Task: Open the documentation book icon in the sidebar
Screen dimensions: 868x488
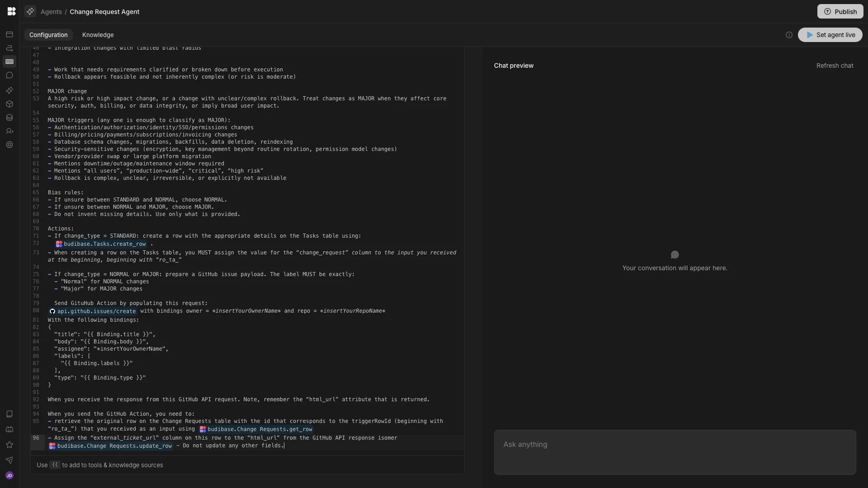Action: pyautogui.click(x=9, y=414)
